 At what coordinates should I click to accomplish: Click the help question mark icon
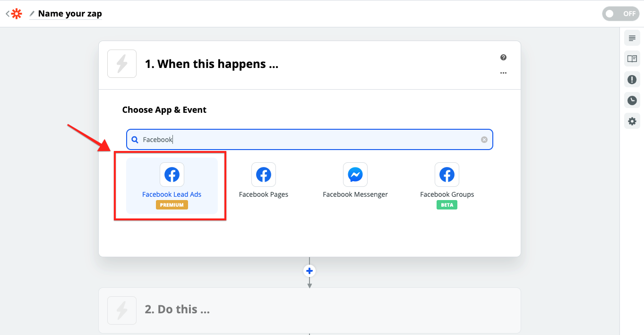pyautogui.click(x=503, y=58)
